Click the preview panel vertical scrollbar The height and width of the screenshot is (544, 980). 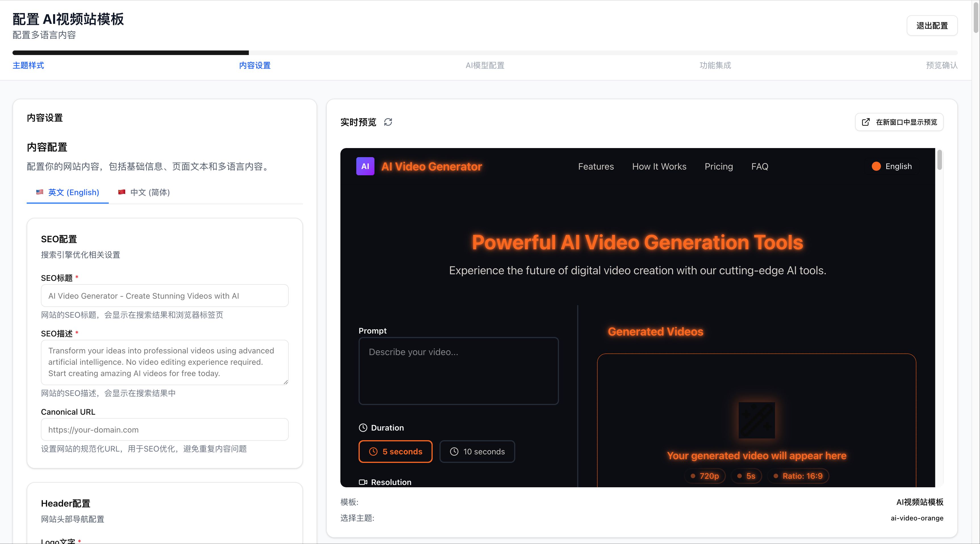(939, 160)
